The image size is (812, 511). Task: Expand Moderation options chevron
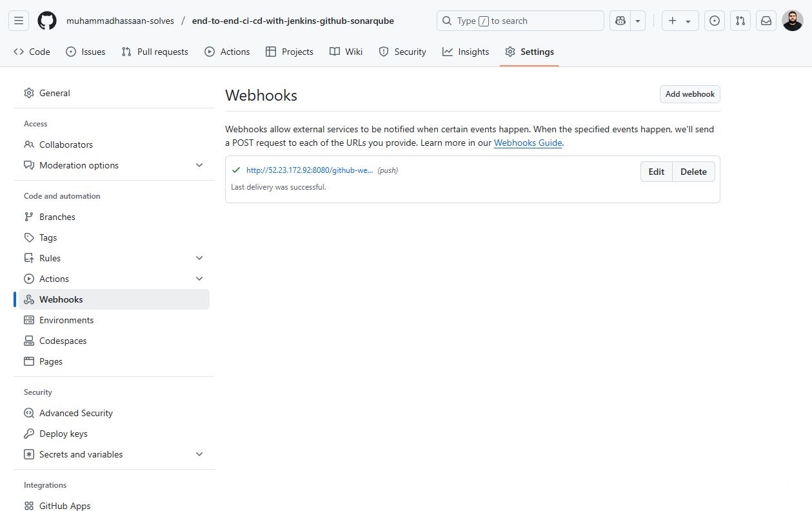click(199, 165)
